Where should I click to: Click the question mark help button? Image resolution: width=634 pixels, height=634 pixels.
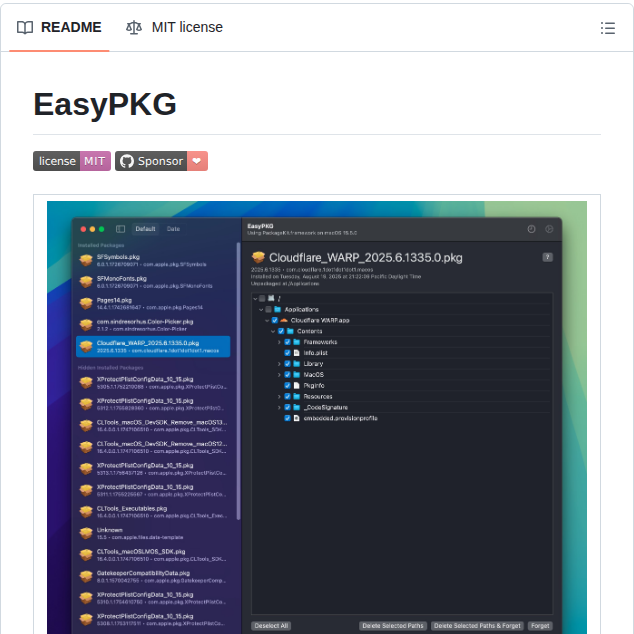(x=547, y=257)
